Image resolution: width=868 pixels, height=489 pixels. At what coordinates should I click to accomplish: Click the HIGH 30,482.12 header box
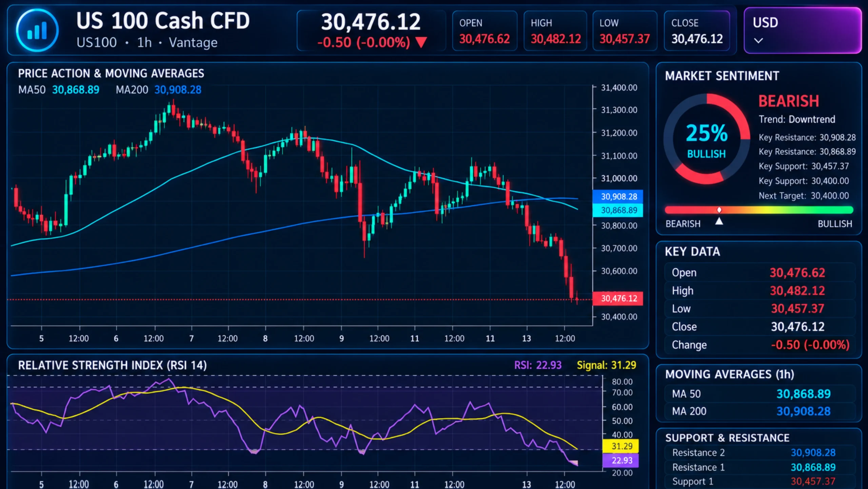point(555,31)
